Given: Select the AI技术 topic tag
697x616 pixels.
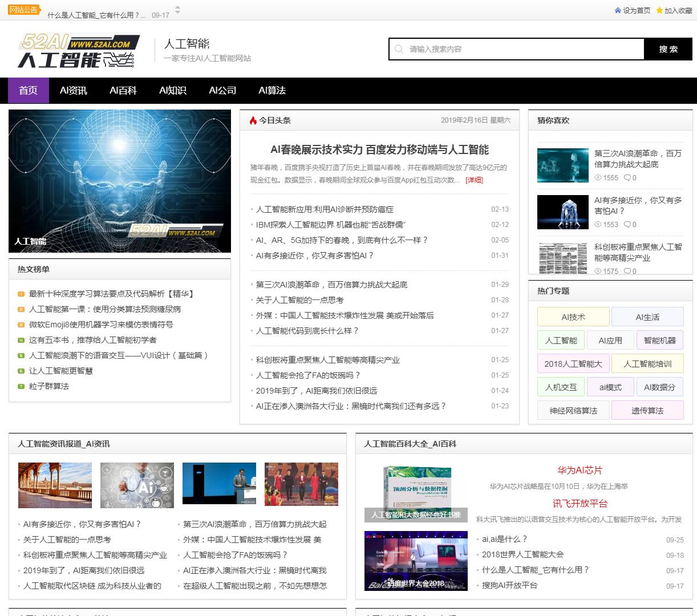Looking at the screenshot, I should (573, 317).
